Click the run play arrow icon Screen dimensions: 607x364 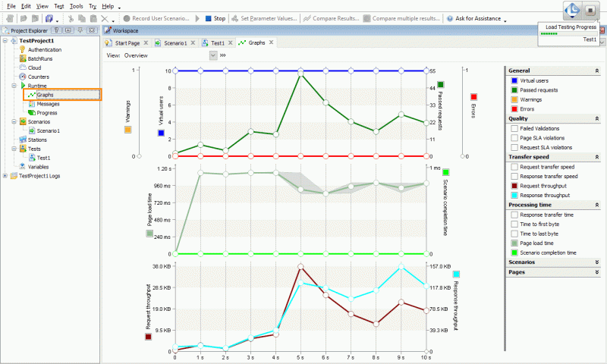click(x=197, y=18)
